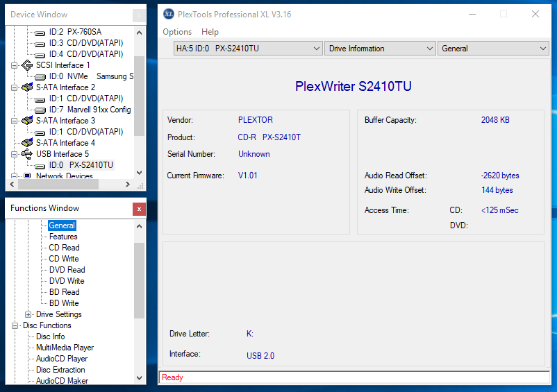This screenshot has width=557, height=392.
Task: Select DVD Read function
Action: click(x=67, y=270)
